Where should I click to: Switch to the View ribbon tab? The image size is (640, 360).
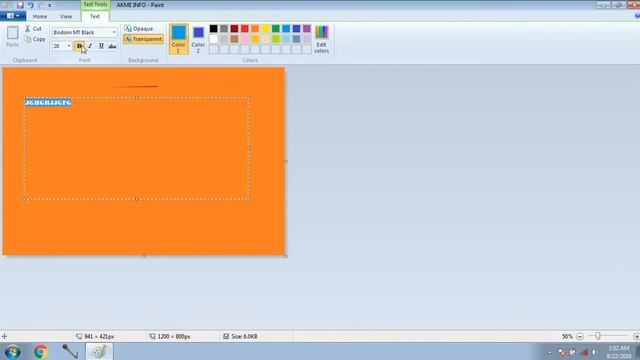click(x=66, y=16)
